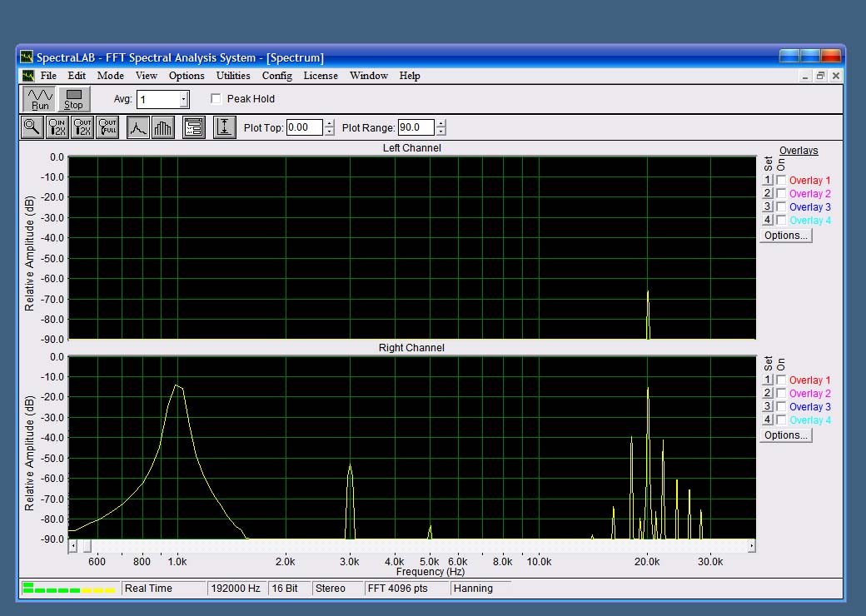The height and width of the screenshot is (616, 866).
Task: Click the zoom In 2X icon
Action: pyautogui.click(x=57, y=127)
